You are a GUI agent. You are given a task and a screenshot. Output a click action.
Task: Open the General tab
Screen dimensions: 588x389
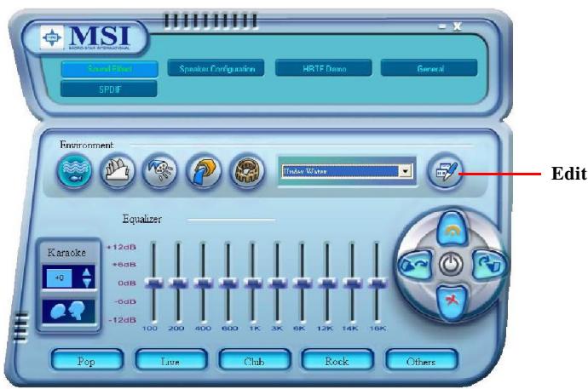[x=429, y=68]
